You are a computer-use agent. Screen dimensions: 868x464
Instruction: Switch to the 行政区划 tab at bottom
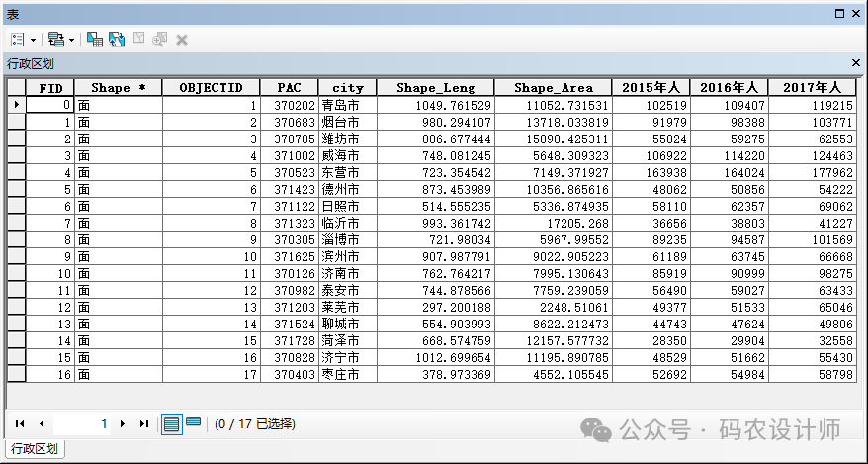[35, 448]
